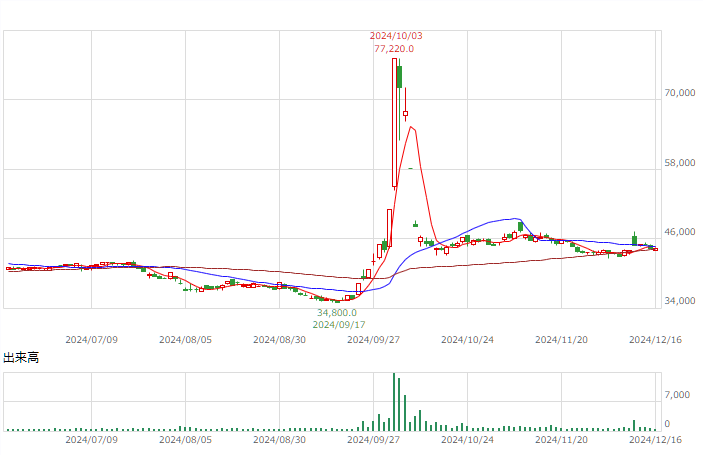The image size is (703, 455).
Task: Click 2024/11/20 under the price chart
Action: point(561,340)
